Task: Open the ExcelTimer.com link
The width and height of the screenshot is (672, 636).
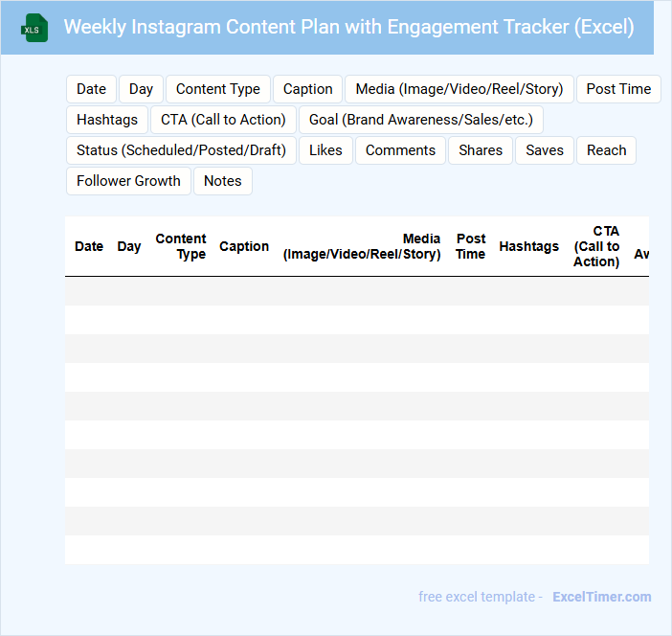Action: pyautogui.click(x=601, y=597)
